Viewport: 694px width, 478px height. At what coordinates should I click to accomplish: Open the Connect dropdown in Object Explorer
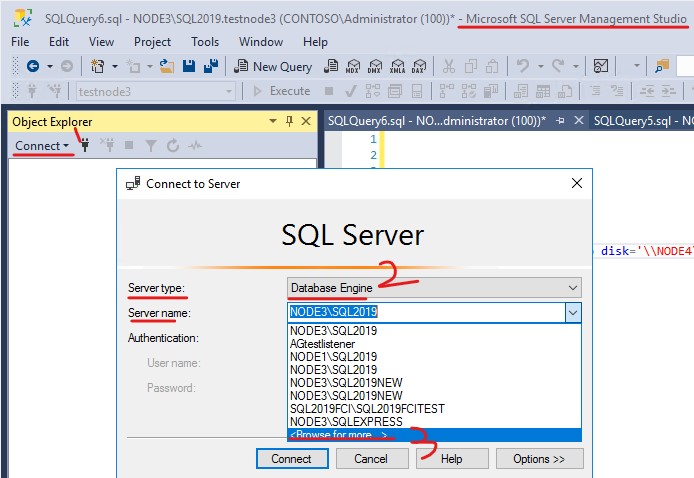[x=42, y=146]
